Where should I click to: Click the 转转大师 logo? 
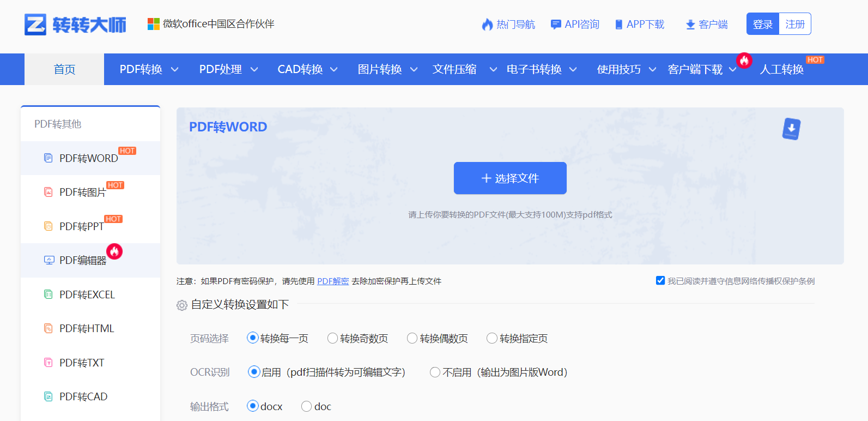pyautogui.click(x=75, y=25)
